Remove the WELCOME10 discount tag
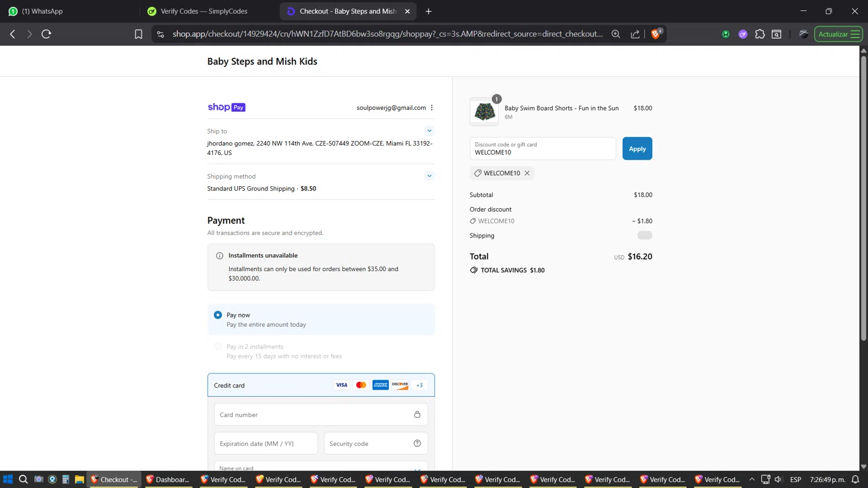Screen dimensions: 868x488 click(527, 173)
